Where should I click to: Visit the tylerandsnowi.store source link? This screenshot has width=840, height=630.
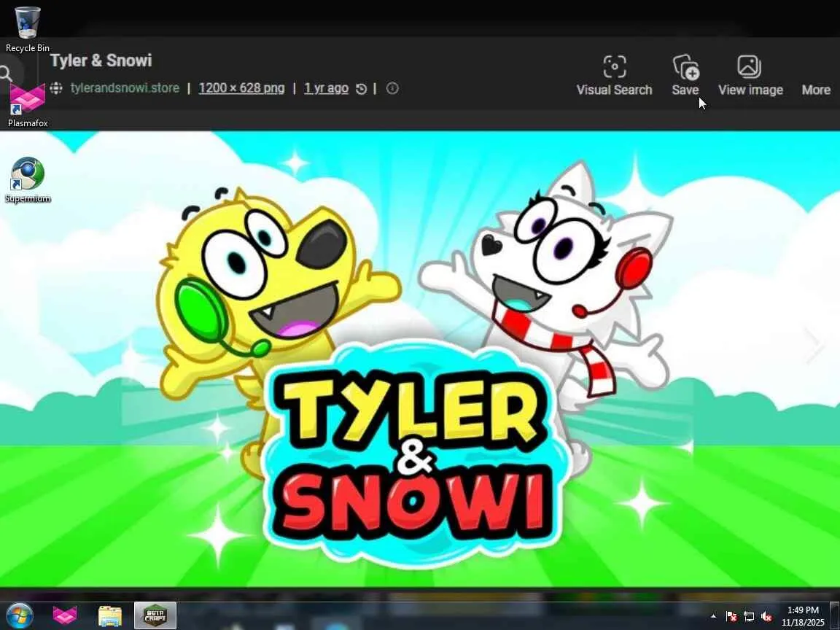(x=125, y=87)
